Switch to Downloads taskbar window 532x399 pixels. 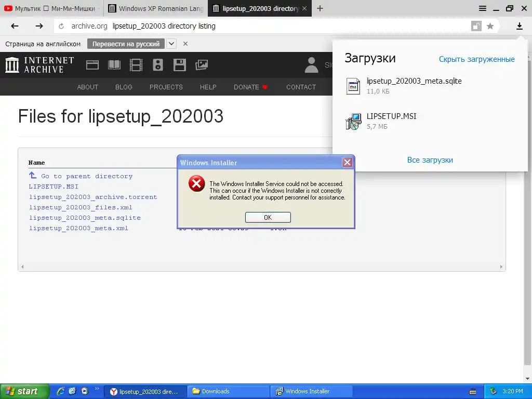point(228,391)
